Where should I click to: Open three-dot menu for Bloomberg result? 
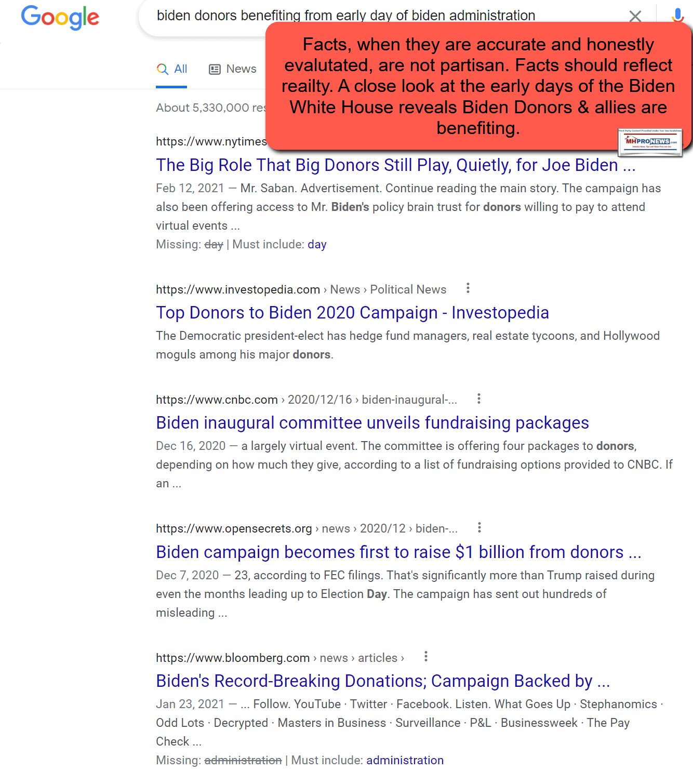[426, 657]
